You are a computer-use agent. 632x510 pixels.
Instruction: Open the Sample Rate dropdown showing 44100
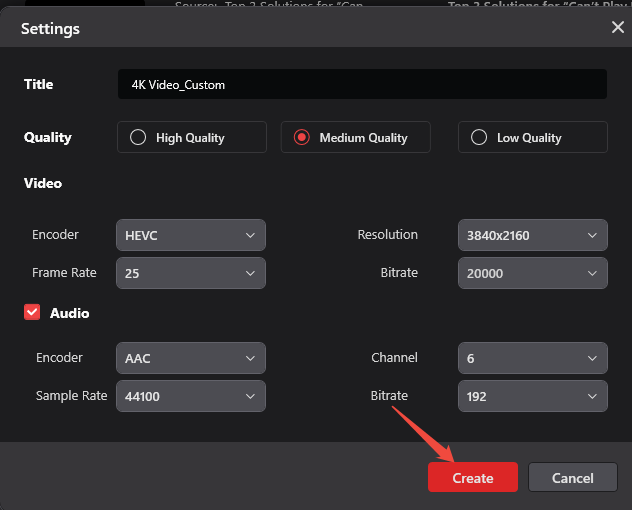pyautogui.click(x=191, y=396)
